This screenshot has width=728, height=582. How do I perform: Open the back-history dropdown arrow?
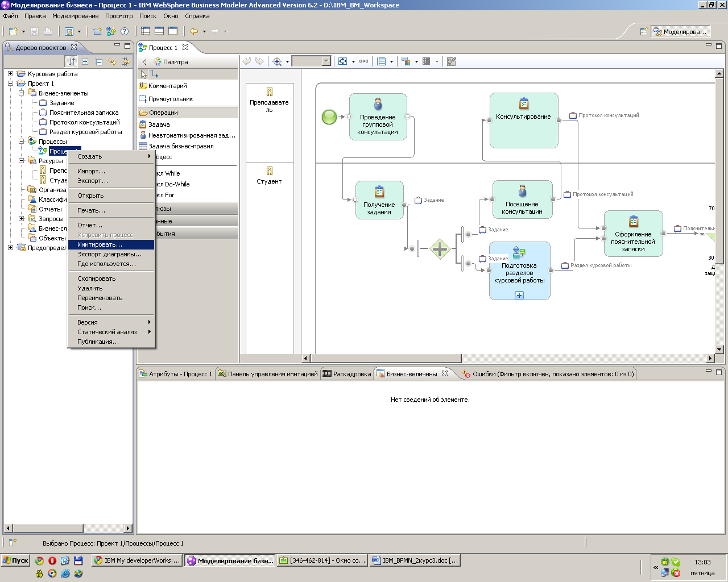click(x=204, y=32)
